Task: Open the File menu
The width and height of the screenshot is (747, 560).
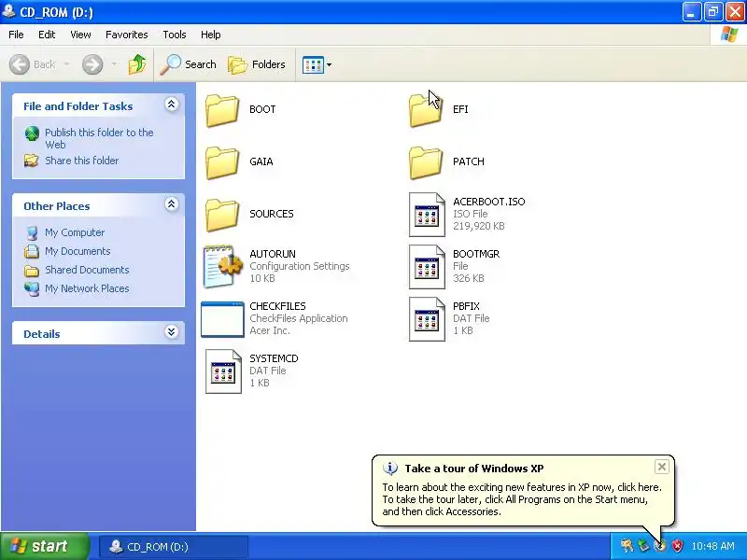Action: coord(16,35)
